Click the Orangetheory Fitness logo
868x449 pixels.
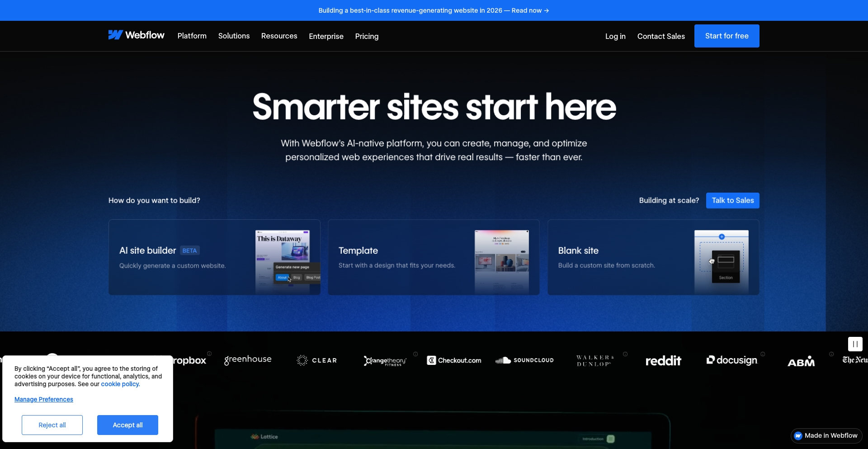pyautogui.click(x=385, y=360)
